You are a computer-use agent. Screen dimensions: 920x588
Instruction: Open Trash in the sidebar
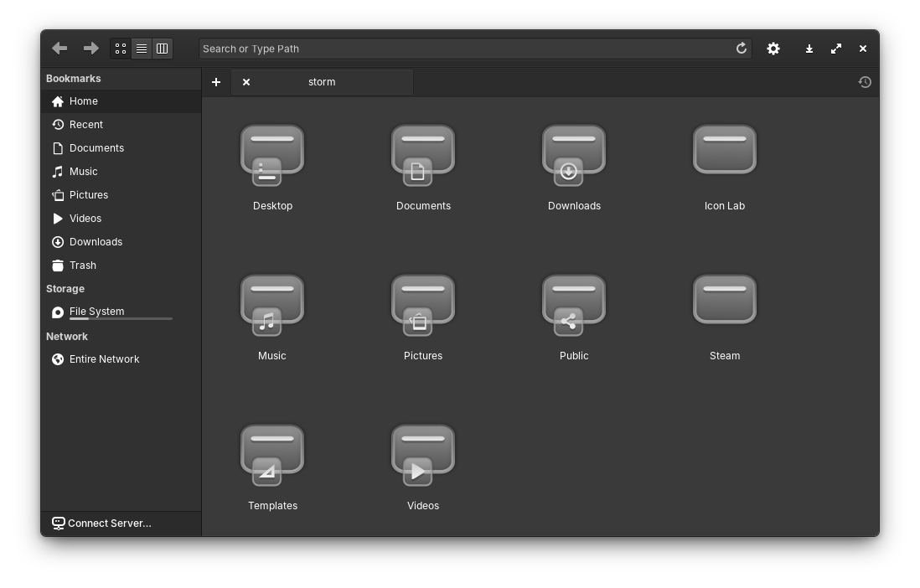[83, 266]
